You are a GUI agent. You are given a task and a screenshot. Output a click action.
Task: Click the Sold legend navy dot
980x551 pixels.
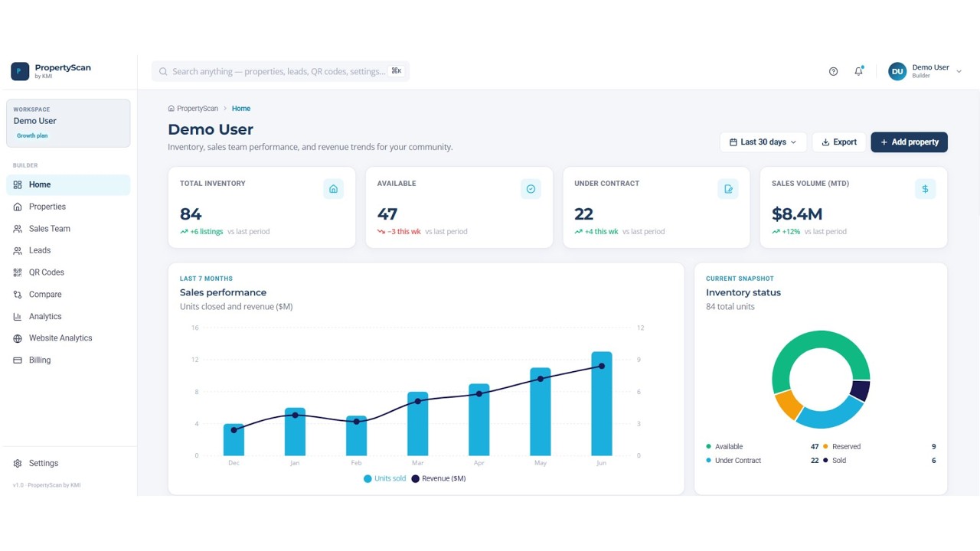[825, 461]
